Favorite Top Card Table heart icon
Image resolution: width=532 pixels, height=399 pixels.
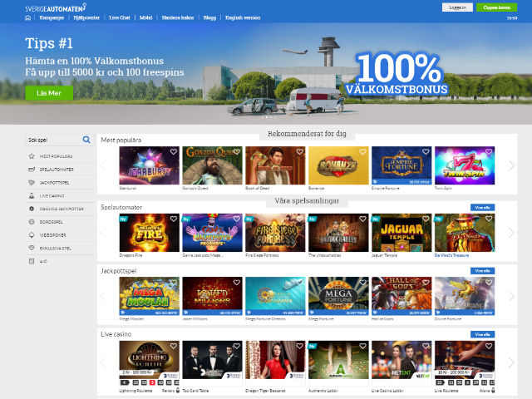tap(236, 346)
